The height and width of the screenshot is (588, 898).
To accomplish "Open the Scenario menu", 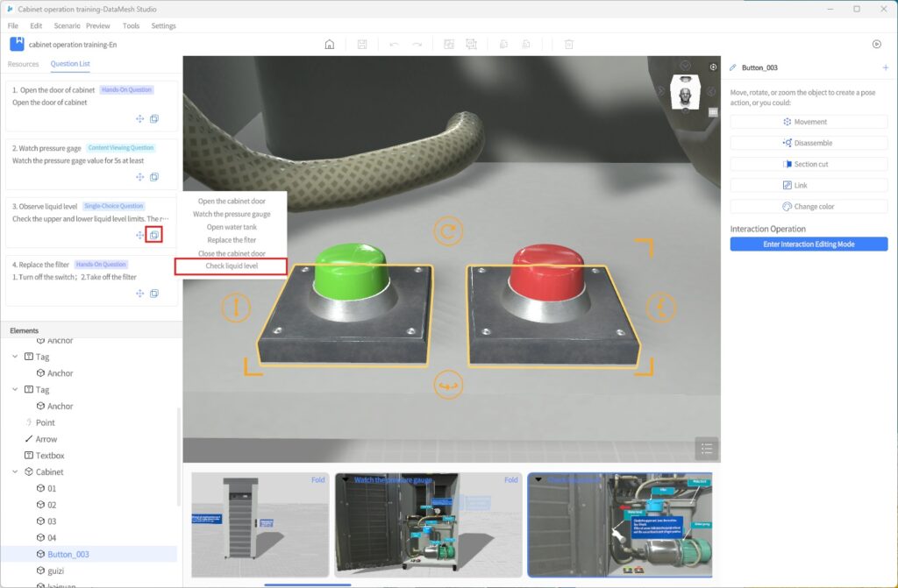I will click(x=67, y=26).
